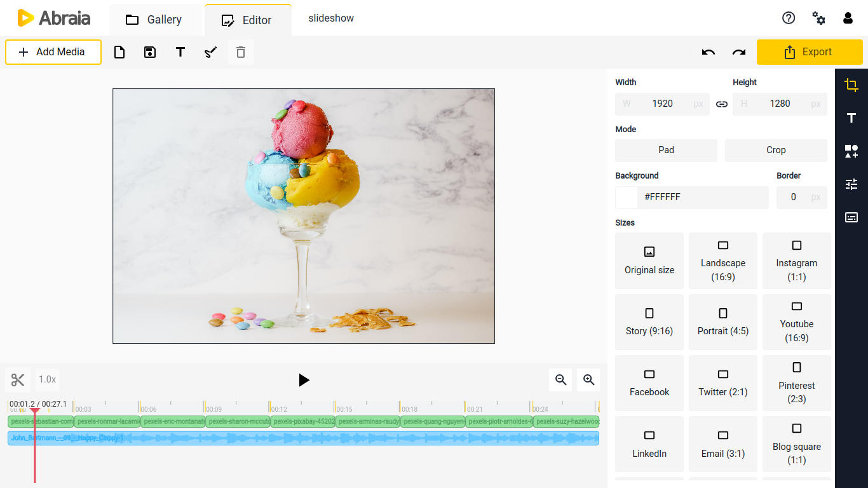Switch to the Gallery tab
This screenshot has width=868, height=488.
click(x=154, y=20)
